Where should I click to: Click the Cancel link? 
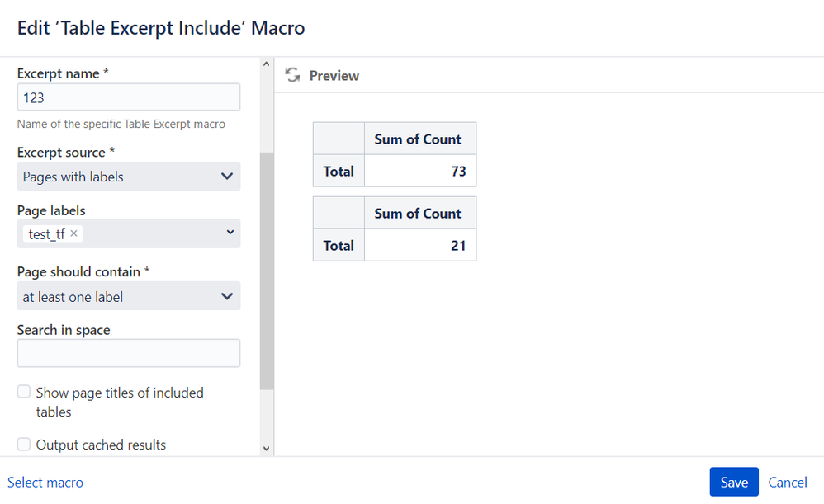click(787, 482)
